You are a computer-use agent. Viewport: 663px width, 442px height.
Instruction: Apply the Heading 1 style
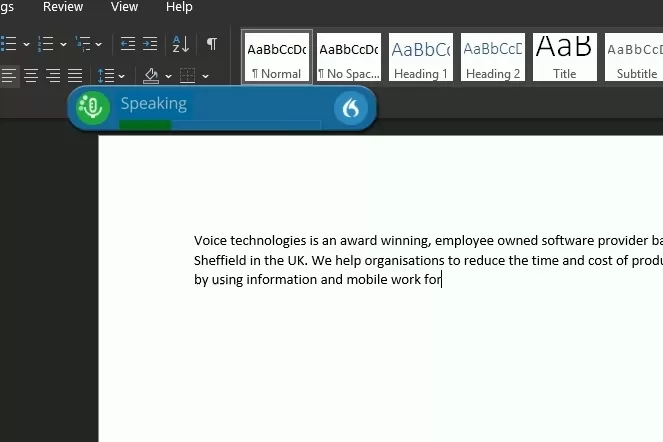421,57
